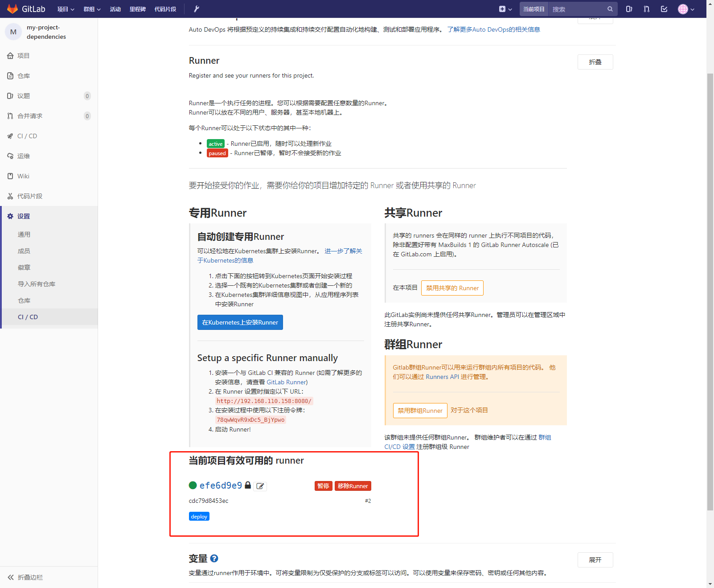714x588 pixels.
Task: Open 合并请求 in sidebar
Action: pos(29,116)
